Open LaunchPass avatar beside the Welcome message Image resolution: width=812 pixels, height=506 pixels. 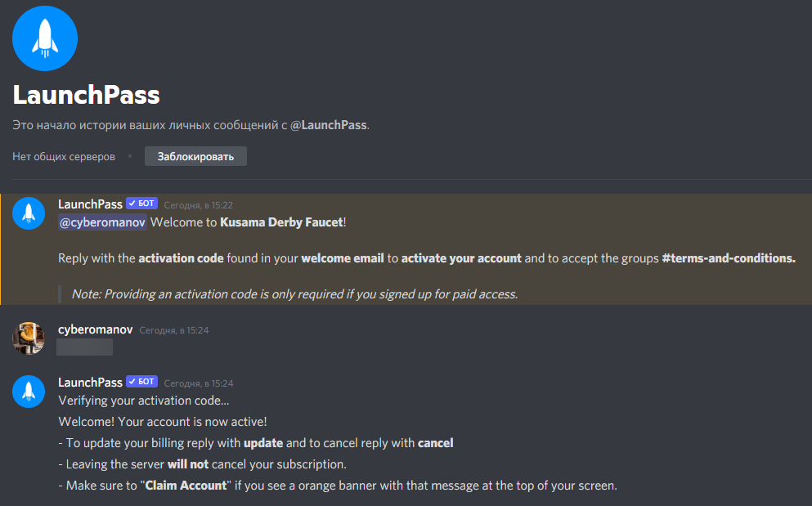click(x=29, y=213)
